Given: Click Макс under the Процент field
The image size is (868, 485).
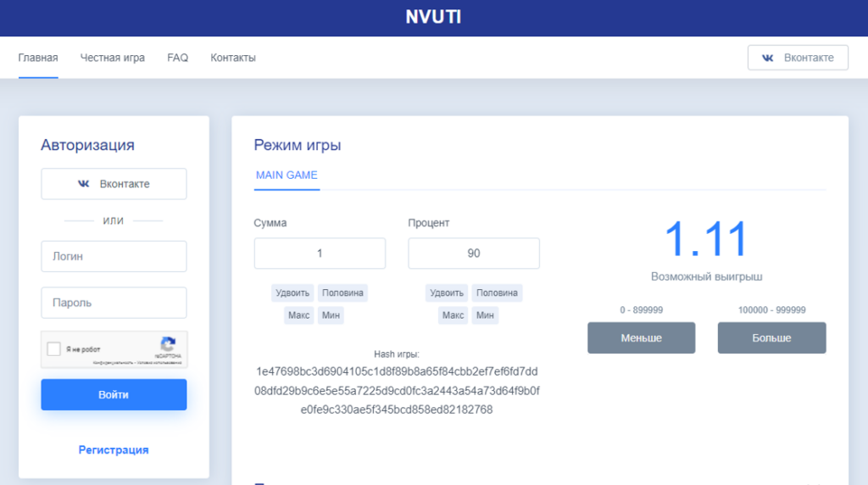Looking at the screenshot, I should (x=453, y=315).
